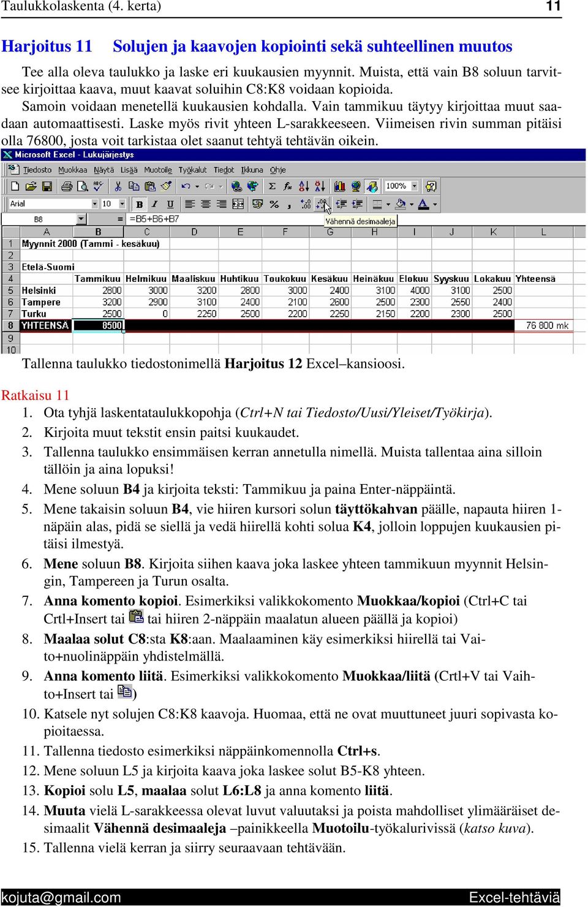Apply the Currency style icon
Viewport: 588px width, 907px height.
(x=258, y=204)
